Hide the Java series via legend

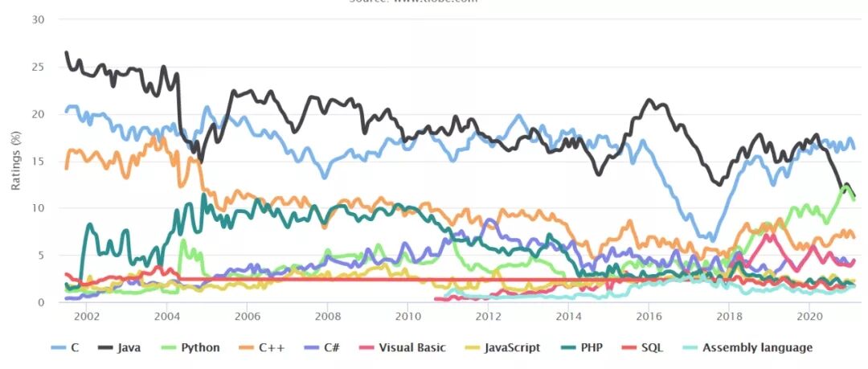(x=119, y=348)
